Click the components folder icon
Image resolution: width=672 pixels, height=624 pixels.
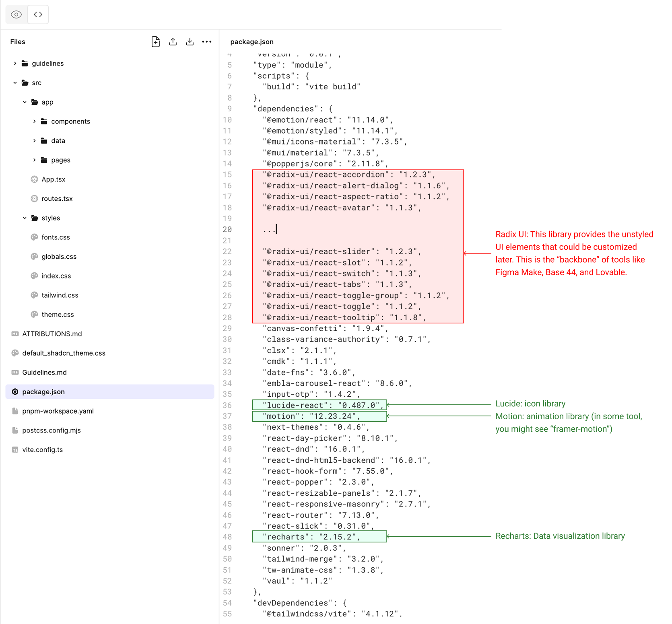point(44,121)
